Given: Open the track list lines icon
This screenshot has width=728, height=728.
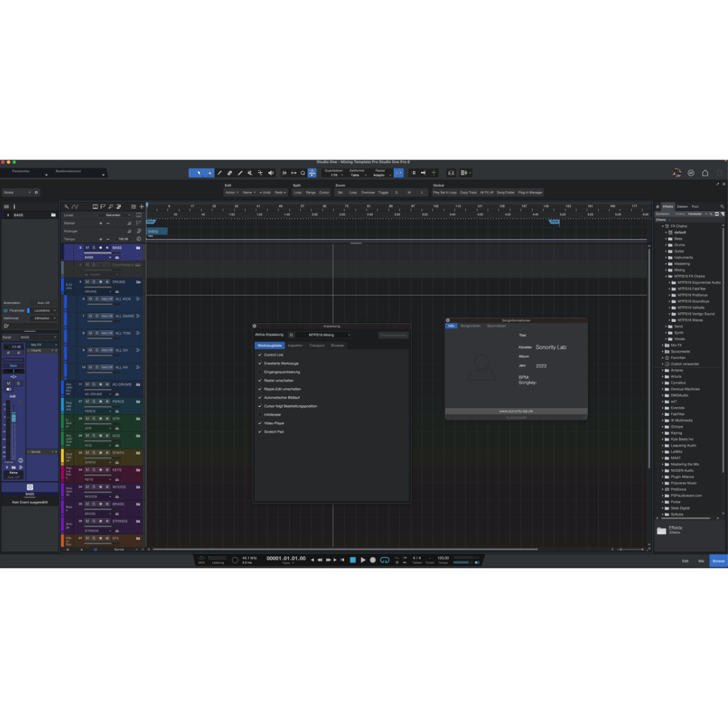Looking at the screenshot, I should point(133,206).
